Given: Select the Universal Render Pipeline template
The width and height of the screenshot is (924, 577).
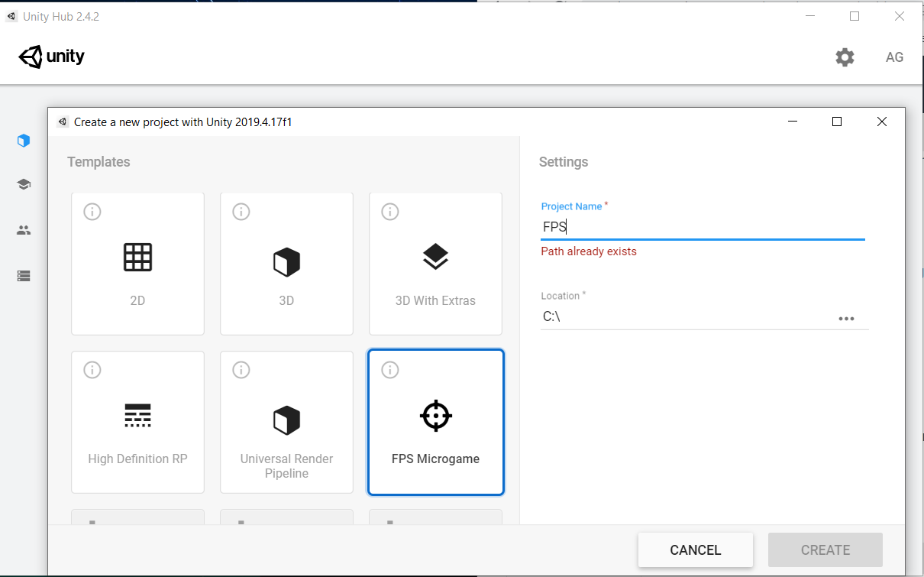Looking at the screenshot, I should [286, 422].
